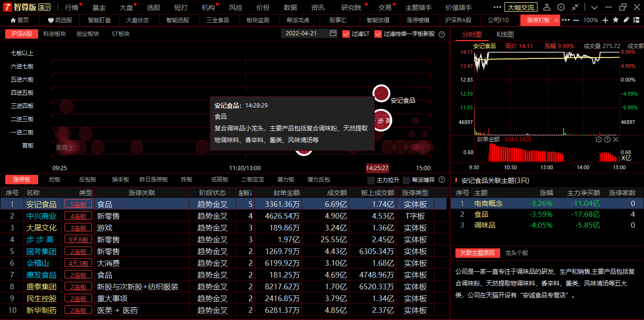This screenshot has height=320, width=644.
Task: Click the 9天8板 tag for 步步高
Action: [x=78, y=240]
